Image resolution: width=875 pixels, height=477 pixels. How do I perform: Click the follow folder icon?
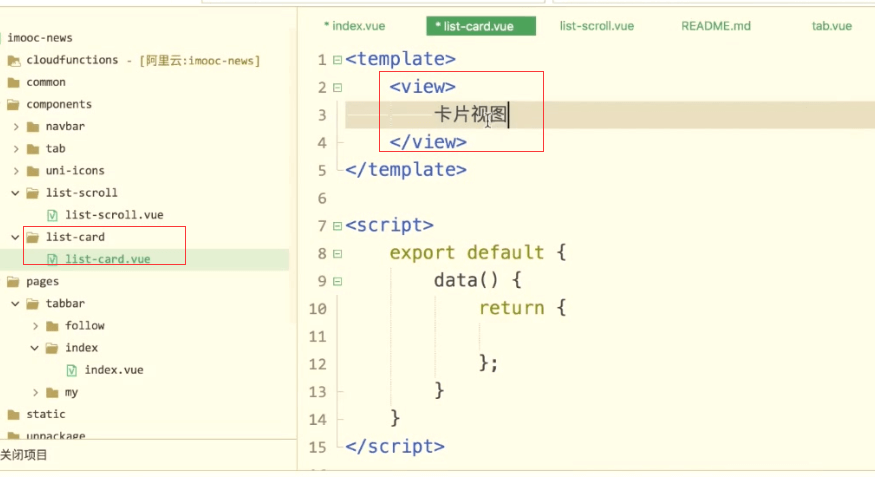click(x=52, y=326)
